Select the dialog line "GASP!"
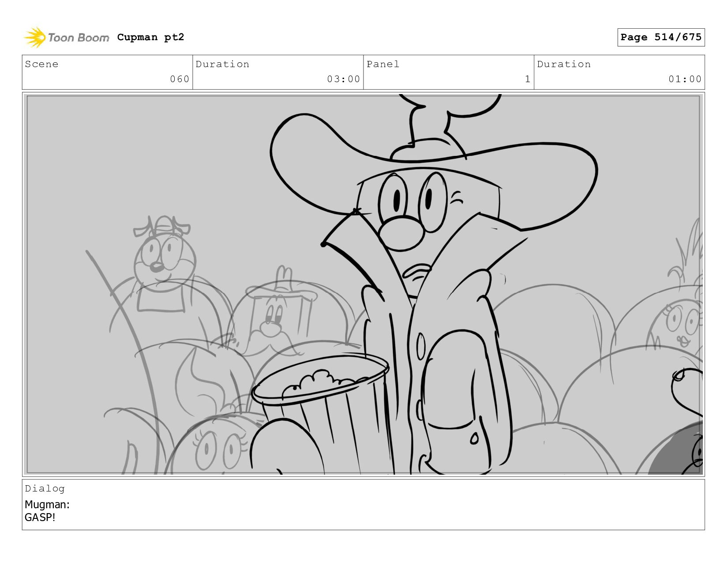728x563 pixels. (40, 517)
